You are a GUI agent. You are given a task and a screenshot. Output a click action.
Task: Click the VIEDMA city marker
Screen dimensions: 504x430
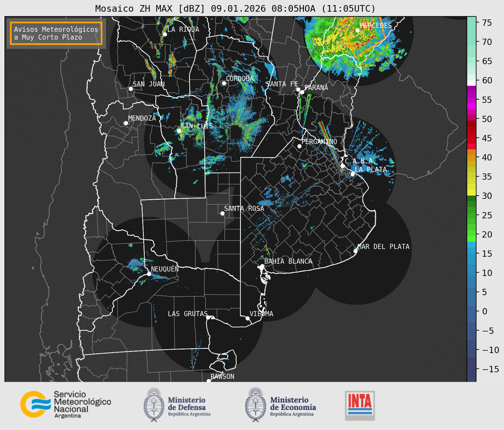(247, 318)
